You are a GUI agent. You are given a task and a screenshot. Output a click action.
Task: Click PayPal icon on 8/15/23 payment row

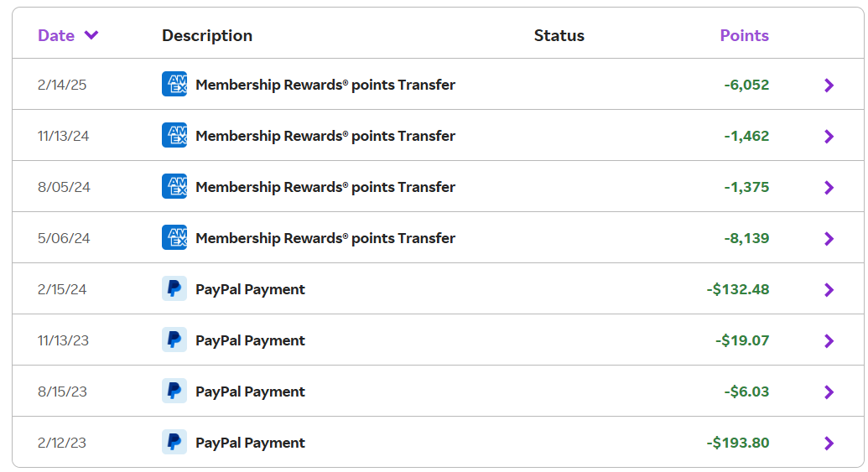pyautogui.click(x=174, y=392)
